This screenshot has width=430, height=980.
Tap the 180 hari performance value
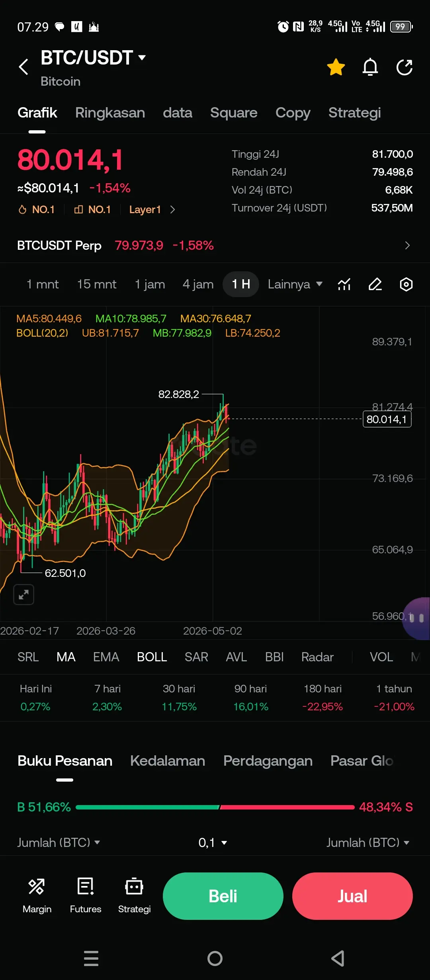[322, 707]
